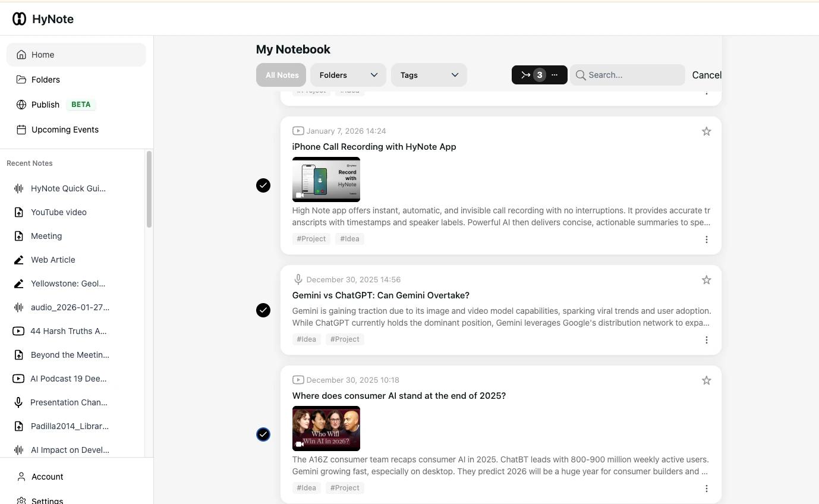
Task: Open three-dot menu on iPhone Call Recording note
Action: [706, 240]
